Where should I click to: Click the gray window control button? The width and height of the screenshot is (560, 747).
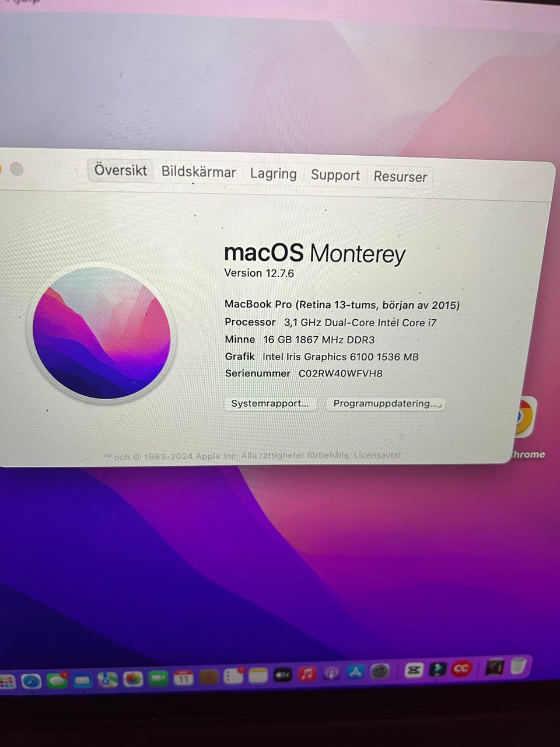(17, 169)
